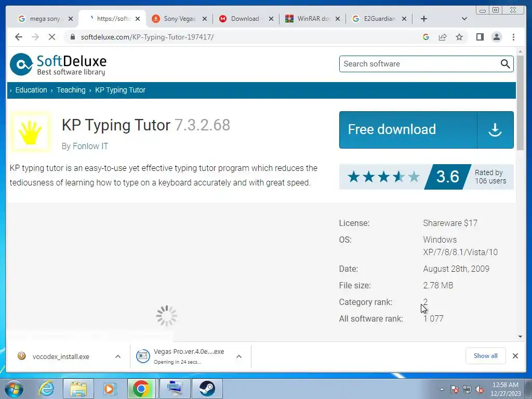Screen dimensions: 532x399
Task: Click the Shareware $17 license text
Action: point(450,223)
